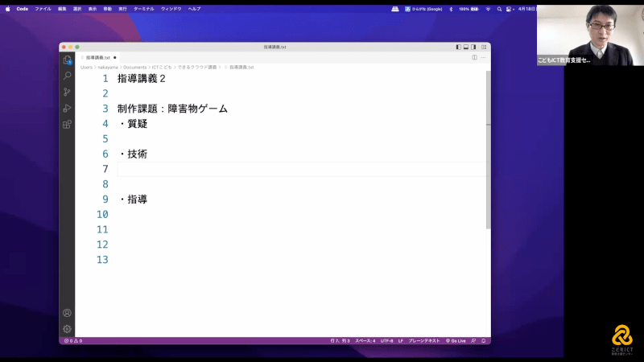Click line number 13 in gutter
This screenshot has width=644, height=362.
pyautogui.click(x=102, y=259)
